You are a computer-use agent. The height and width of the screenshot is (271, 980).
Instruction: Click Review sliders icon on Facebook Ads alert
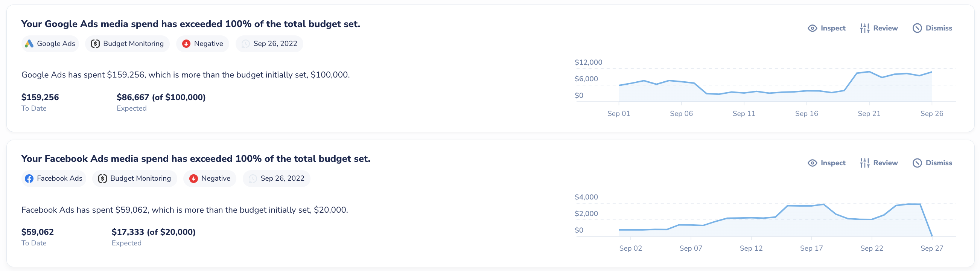(864, 163)
